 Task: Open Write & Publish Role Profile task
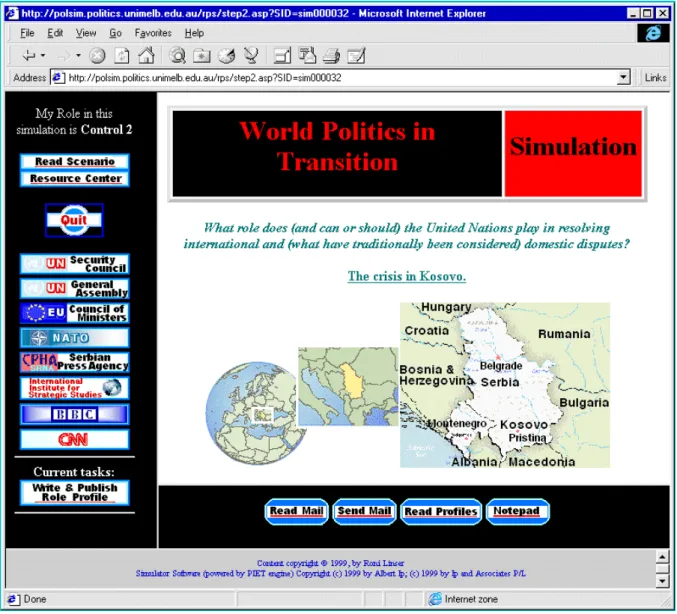[x=75, y=493]
